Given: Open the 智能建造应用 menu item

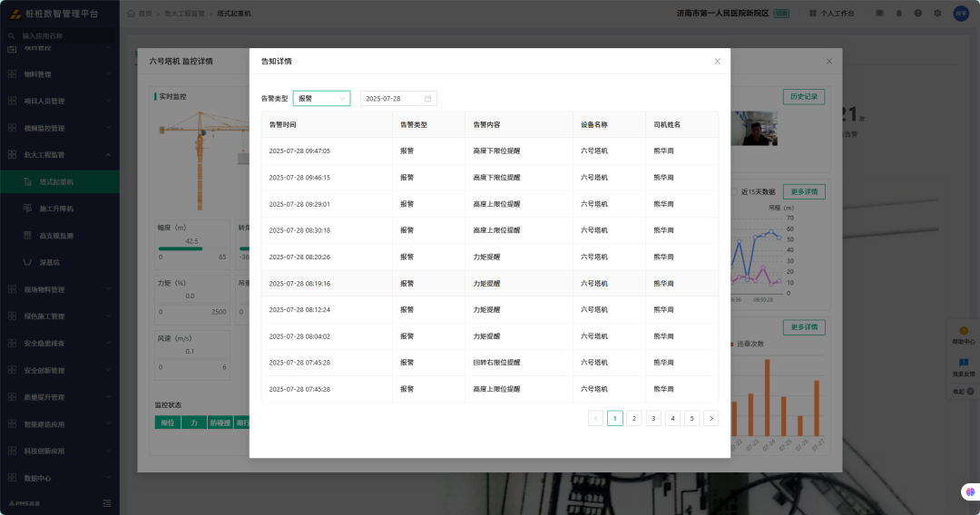Looking at the screenshot, I should pos(59,423).
